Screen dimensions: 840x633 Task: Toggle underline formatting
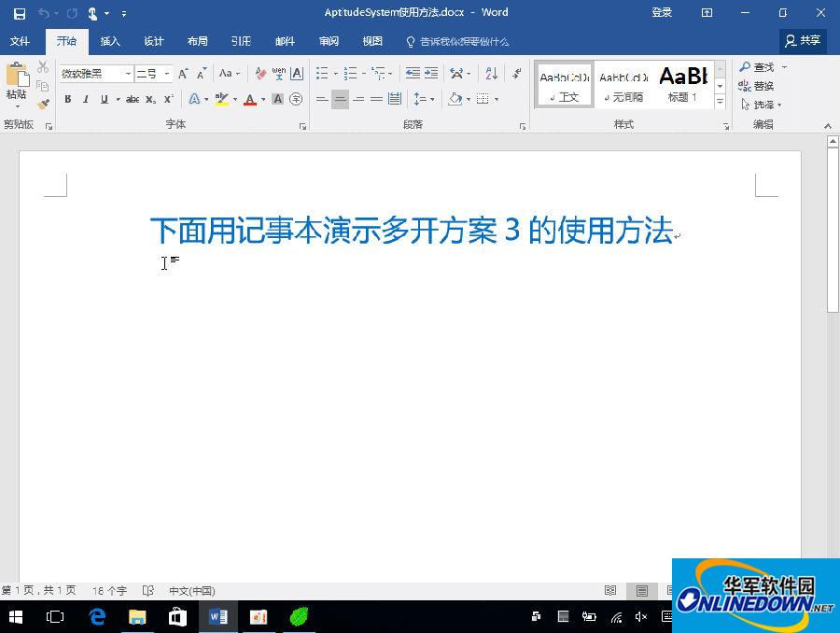click(x=104, y=99)
